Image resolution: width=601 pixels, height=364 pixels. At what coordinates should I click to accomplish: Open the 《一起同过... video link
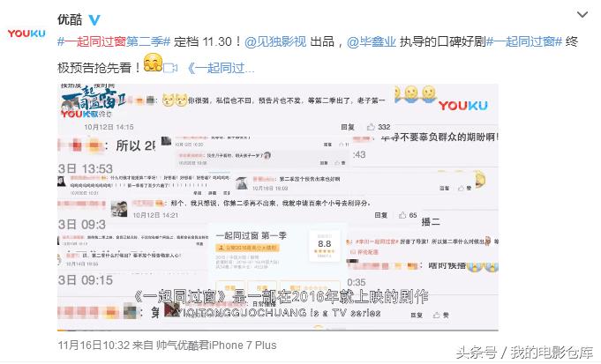coord(221,68)
